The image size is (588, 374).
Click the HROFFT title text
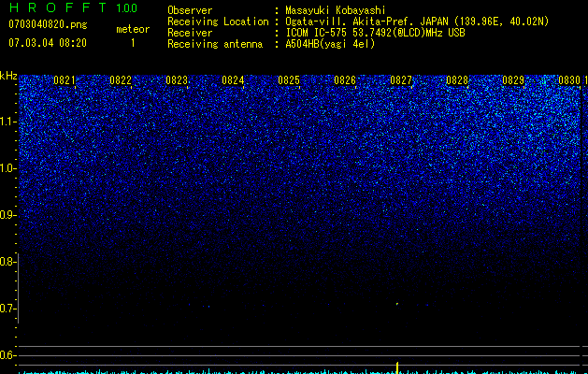(58, 7)
